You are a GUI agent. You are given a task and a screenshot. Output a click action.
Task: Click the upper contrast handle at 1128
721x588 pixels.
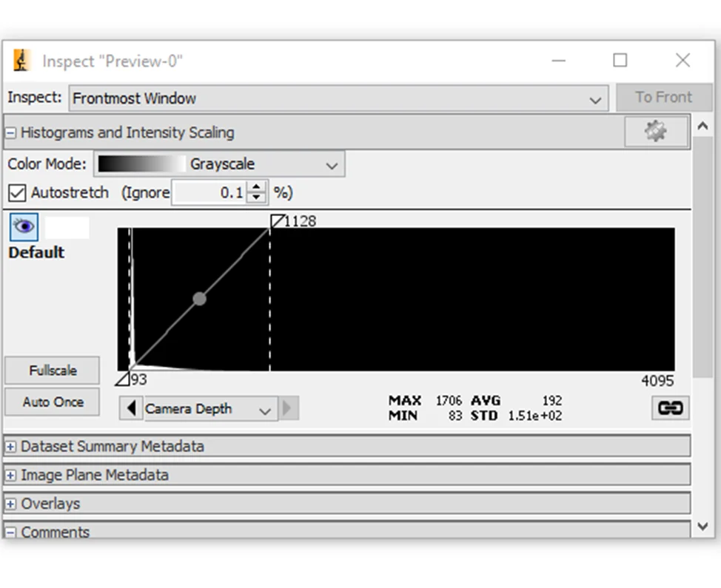pos(278,221)
